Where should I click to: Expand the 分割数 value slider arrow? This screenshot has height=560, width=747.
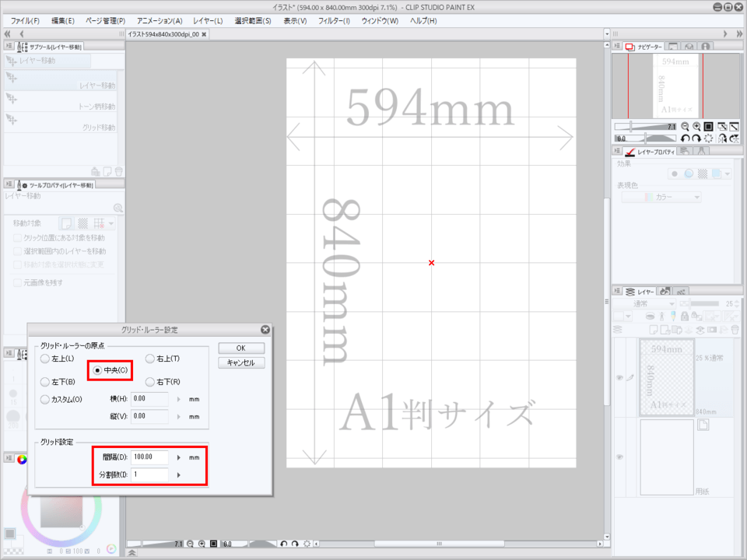[x=180, y=474]
